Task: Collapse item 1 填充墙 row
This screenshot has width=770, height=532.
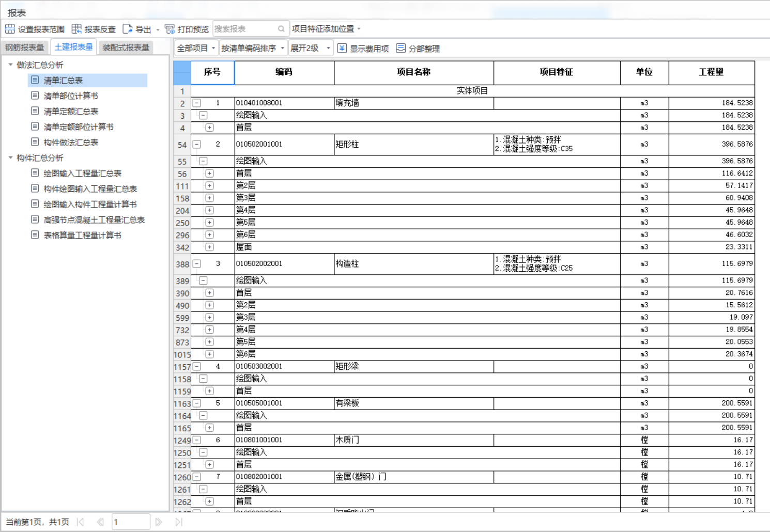Action: click(x=197, y=103)
